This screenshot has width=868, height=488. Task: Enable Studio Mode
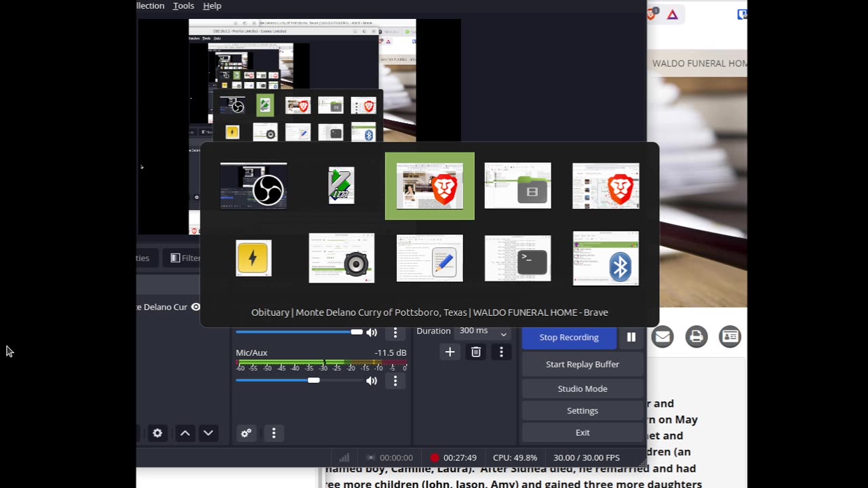click(583, 389)
